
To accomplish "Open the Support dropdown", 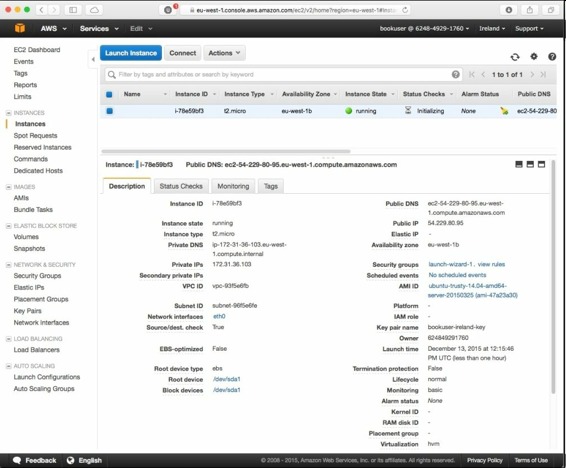I will point(529,28).
